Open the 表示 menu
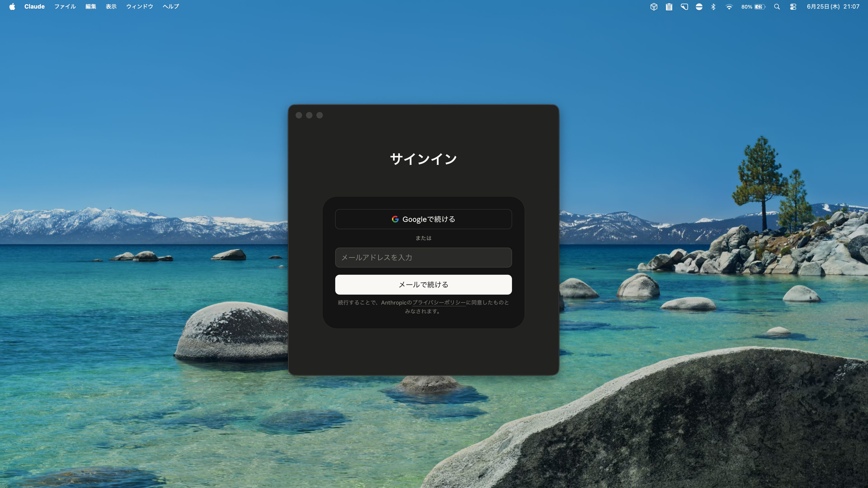This screenshot has width=868, height=488. coord(111,7)
